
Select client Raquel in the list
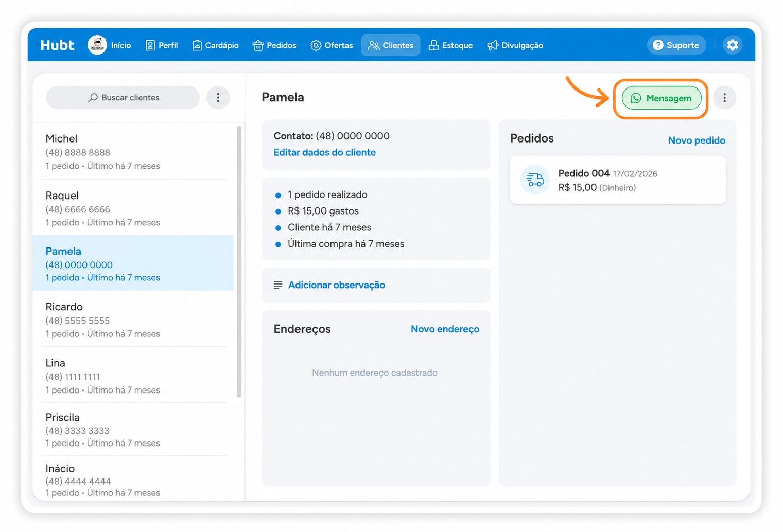[x=133, y=208]
